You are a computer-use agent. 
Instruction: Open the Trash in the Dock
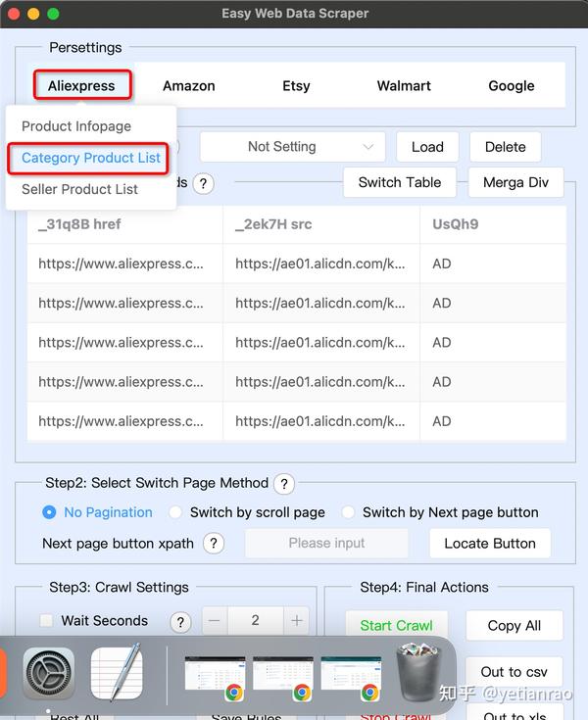tap(419, 672)
